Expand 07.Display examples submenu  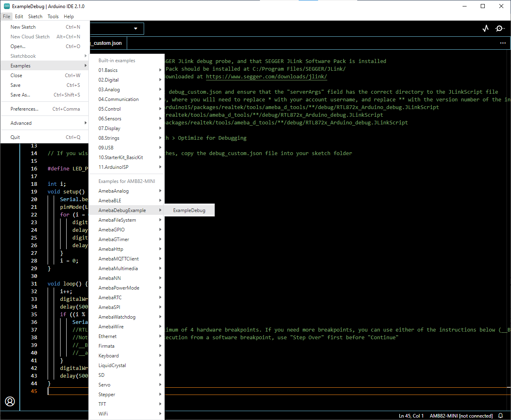pyautogui.click(x=127, y=128)
